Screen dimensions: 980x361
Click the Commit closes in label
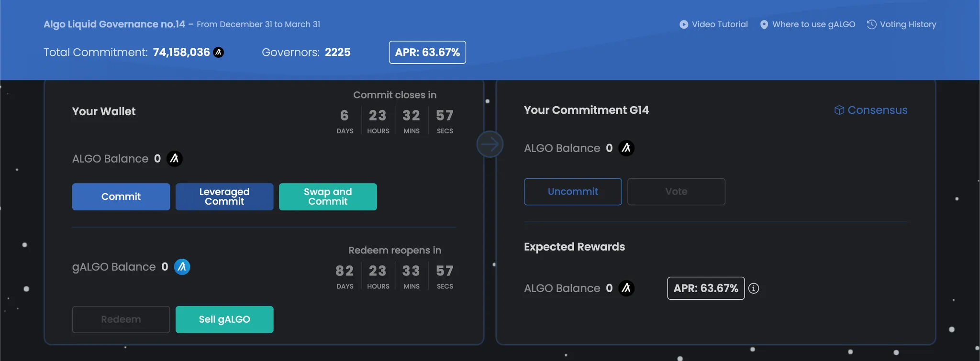point(395,95)
